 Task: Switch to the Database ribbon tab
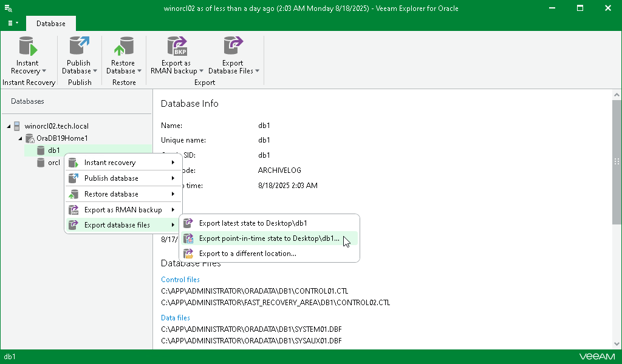coord(50,23)
